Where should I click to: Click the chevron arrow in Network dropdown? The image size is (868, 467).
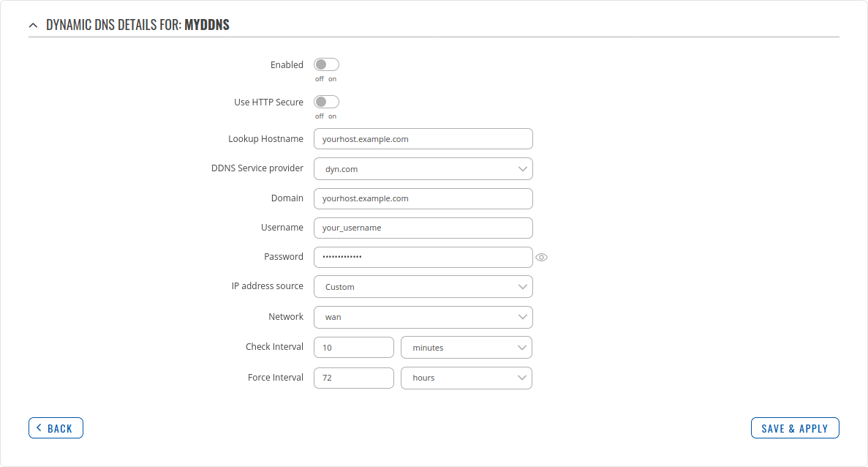click(x=522, y=317)
